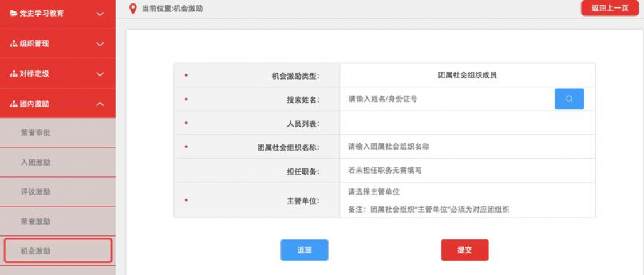The height and width of the screenshot is (275, 644).
Task: Collapse the 团内激励 menu chevron
Action: [100, 104]
